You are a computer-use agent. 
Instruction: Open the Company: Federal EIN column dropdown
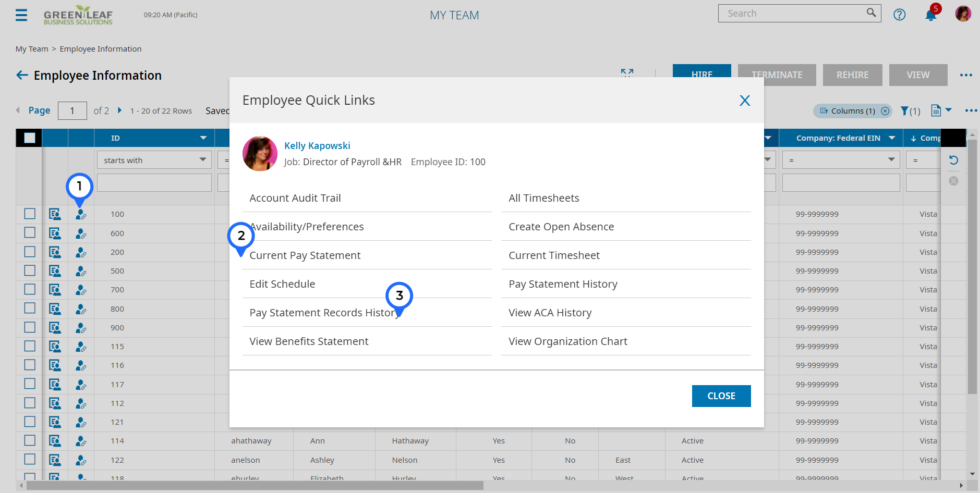892,138
